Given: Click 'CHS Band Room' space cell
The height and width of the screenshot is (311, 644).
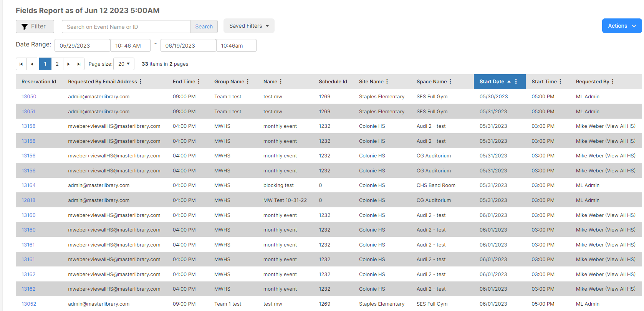Looking at the screenshot, I should click(x=436, y=185).
